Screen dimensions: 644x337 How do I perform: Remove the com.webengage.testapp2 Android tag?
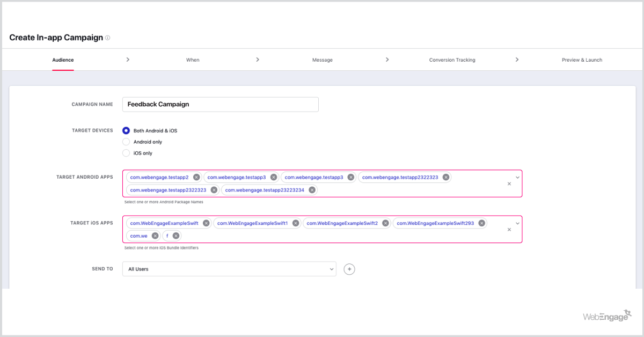(196, 177)
